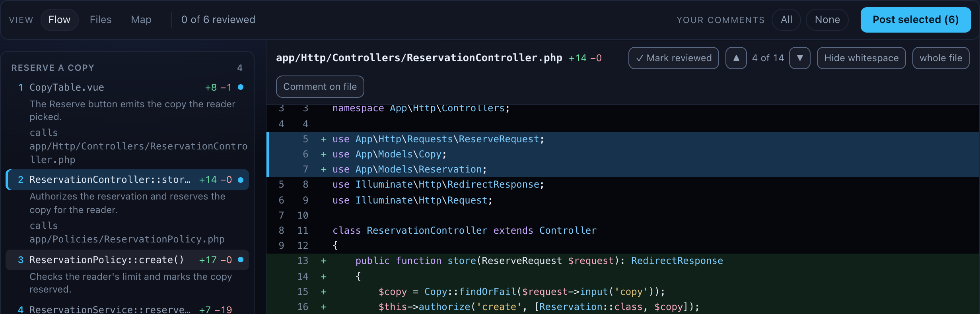Toggle the comment dot on CopyTable.vue

(x=241, y=87)
